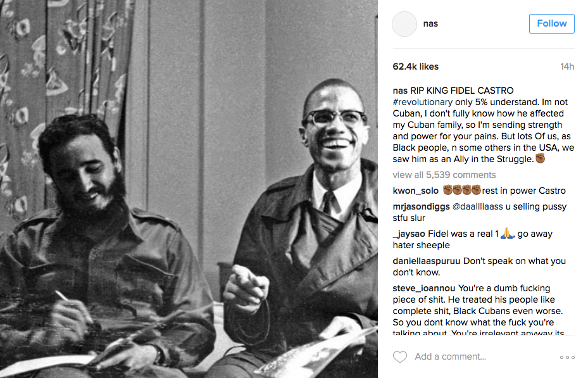
Task: Click the heart like icon
Action: tap(400, 356)
